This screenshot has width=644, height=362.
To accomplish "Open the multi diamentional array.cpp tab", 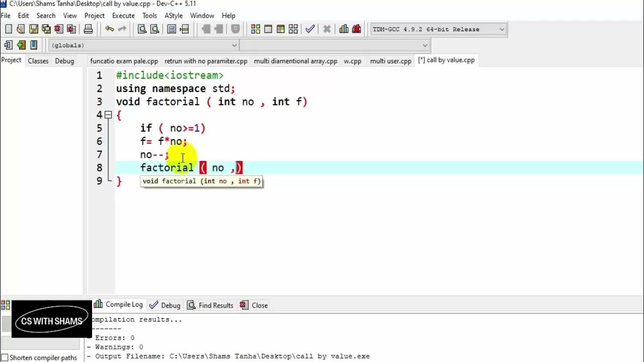I will 296,61.
